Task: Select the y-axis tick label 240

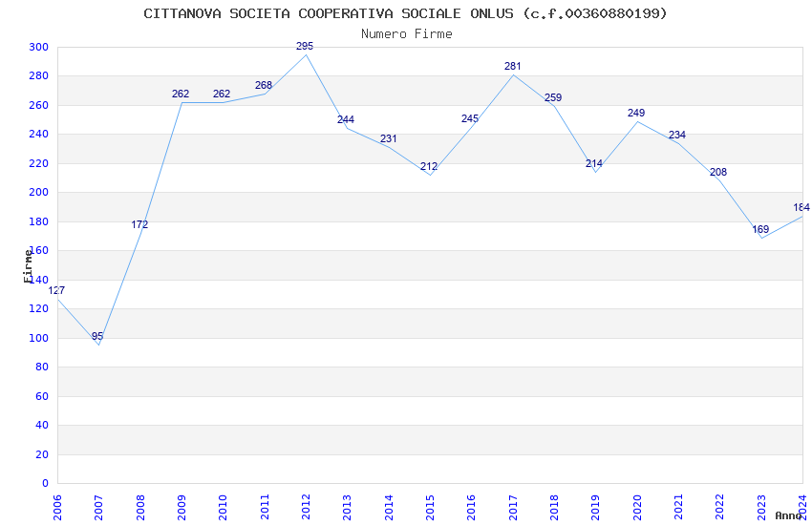Action: 39,134
